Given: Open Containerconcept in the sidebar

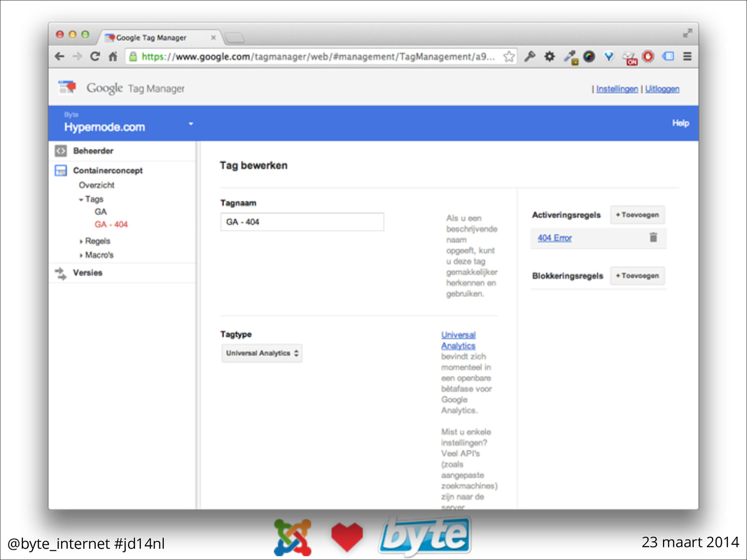Looking at the screenshot, I should point(108,170).
